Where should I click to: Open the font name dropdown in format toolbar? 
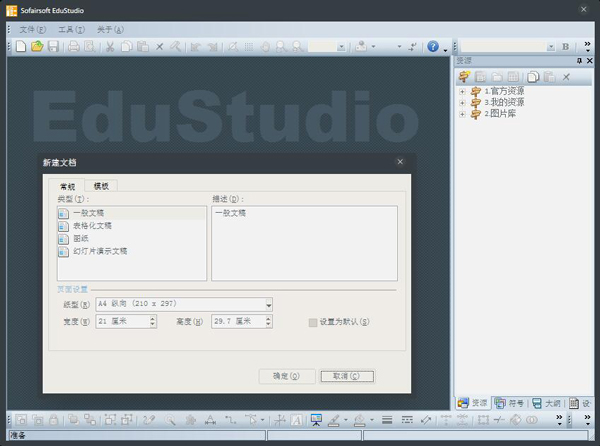point(551,47)
